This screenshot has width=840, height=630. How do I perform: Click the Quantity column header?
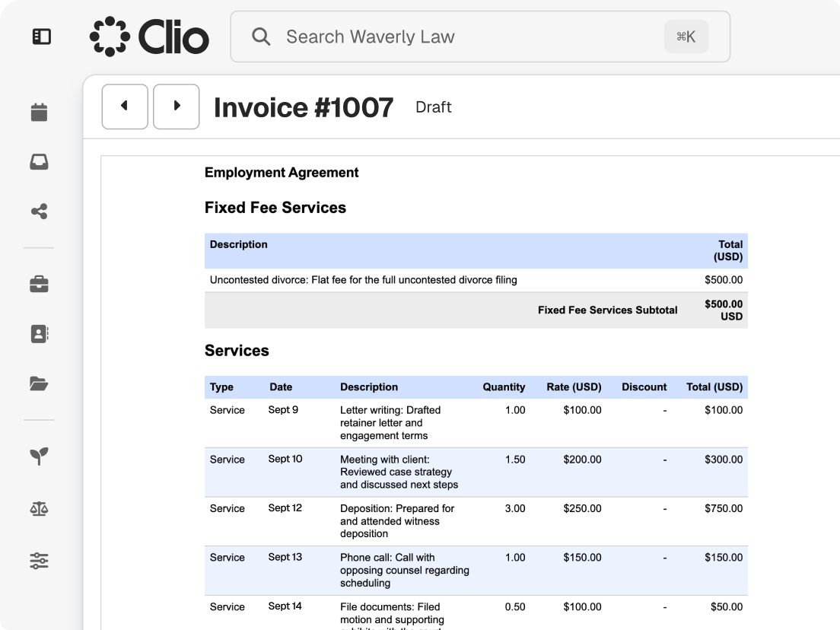504,387
